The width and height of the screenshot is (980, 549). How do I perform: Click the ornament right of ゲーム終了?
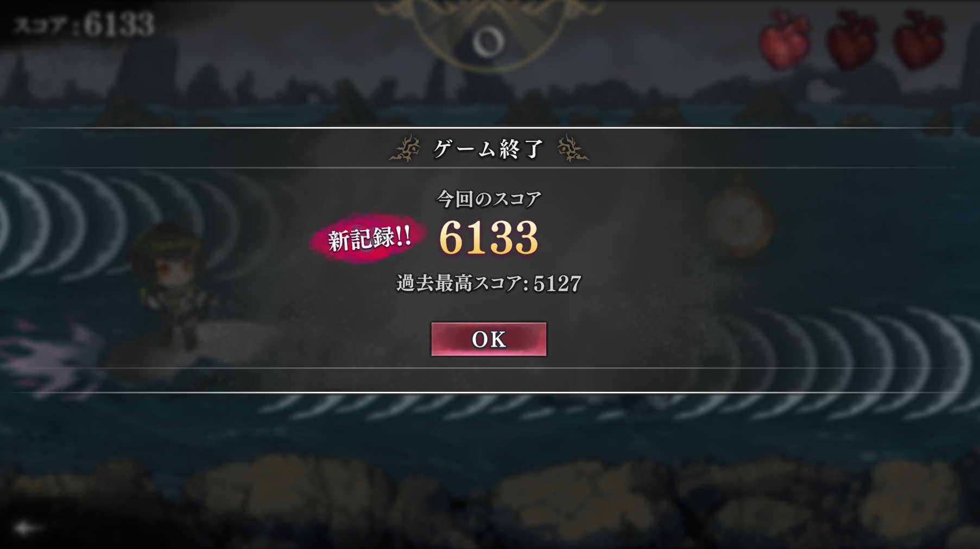pyautogui.click(x=573, y=148)
